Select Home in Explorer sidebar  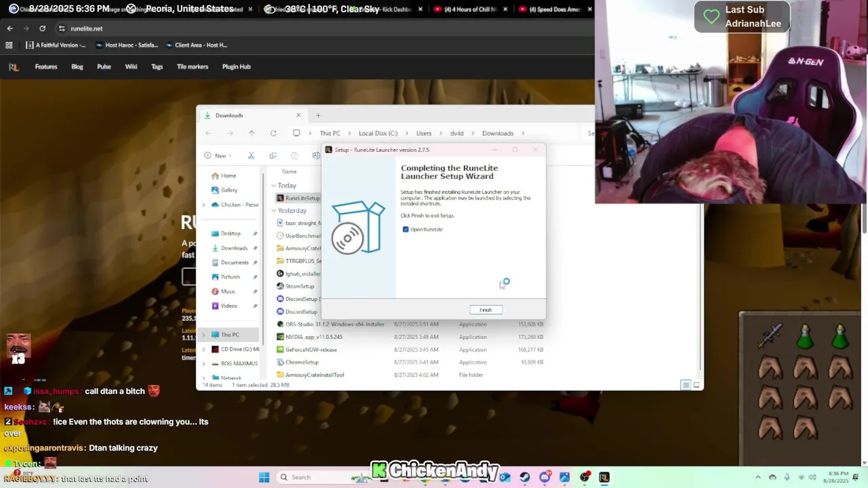pos(223,176)
